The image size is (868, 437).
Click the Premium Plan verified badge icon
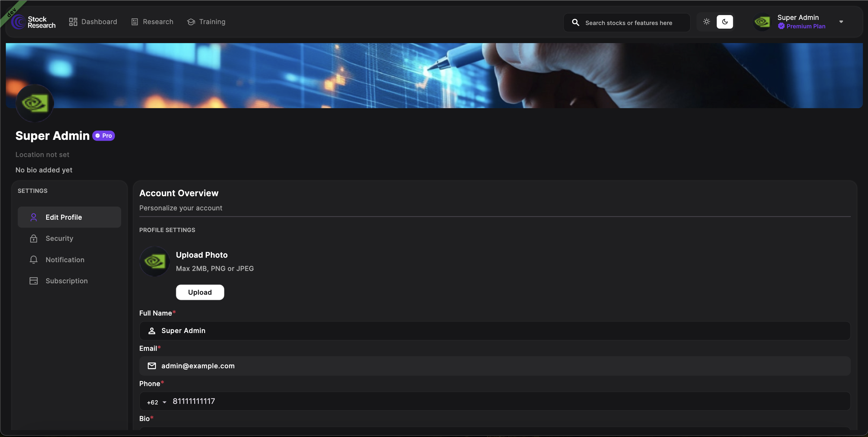[x=781, y=26]
